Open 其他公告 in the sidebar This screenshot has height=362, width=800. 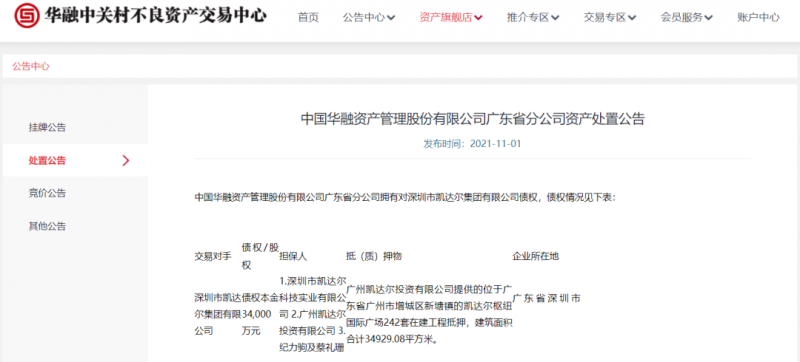point(47,226)
